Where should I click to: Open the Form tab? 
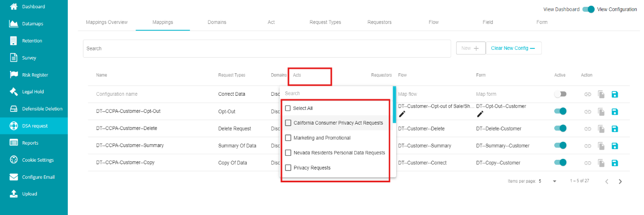(x=542, y=22)
